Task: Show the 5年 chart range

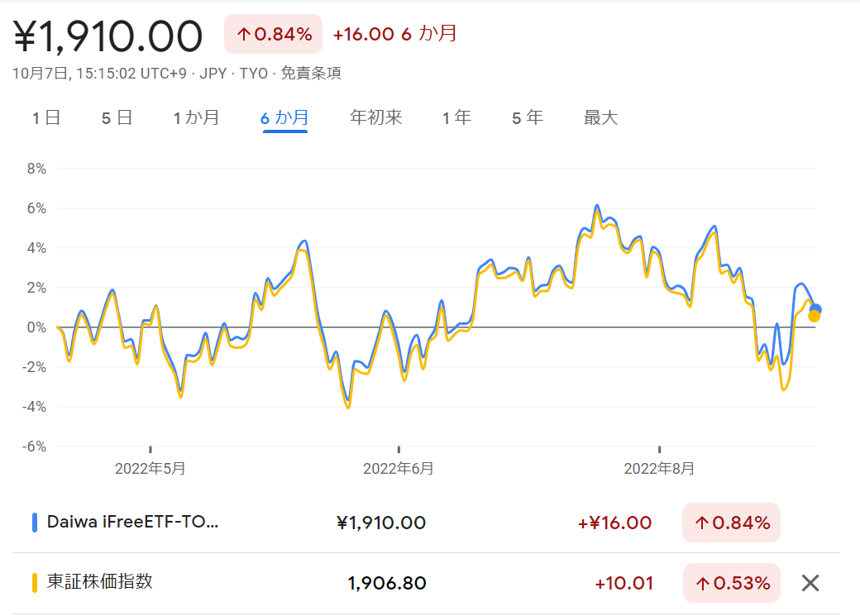Action: coord(528,117)
